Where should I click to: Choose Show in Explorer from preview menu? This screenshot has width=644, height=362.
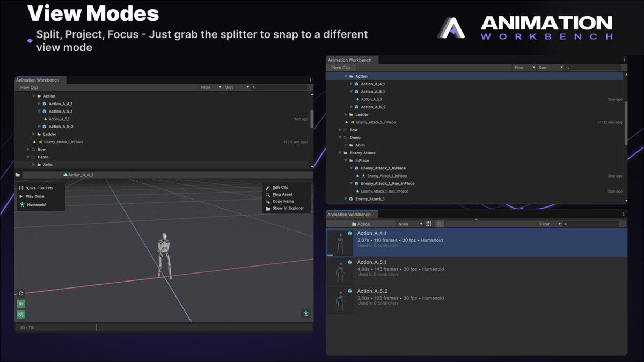pyautogui.click(x=288, y=209)
